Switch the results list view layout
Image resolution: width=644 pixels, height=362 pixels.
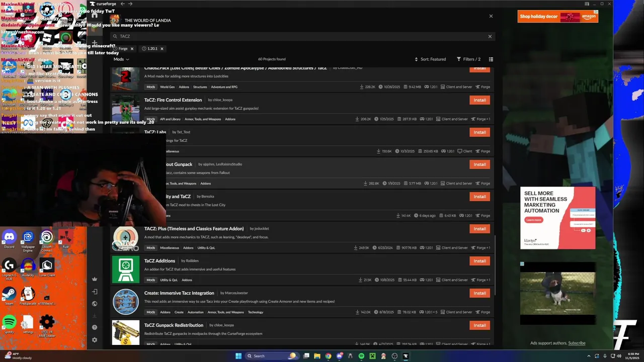click(x=491, y=59)
